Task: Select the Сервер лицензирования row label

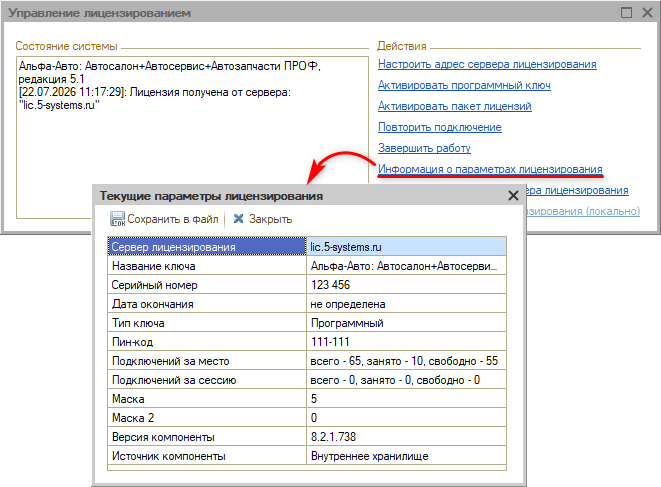Action: pyautogui.click(x=207, y=247)
